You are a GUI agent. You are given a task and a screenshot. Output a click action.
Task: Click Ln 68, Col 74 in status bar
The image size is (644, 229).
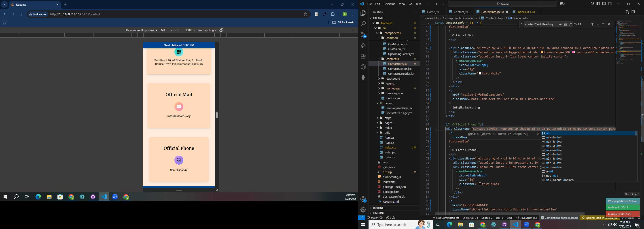tap(470, 218)
